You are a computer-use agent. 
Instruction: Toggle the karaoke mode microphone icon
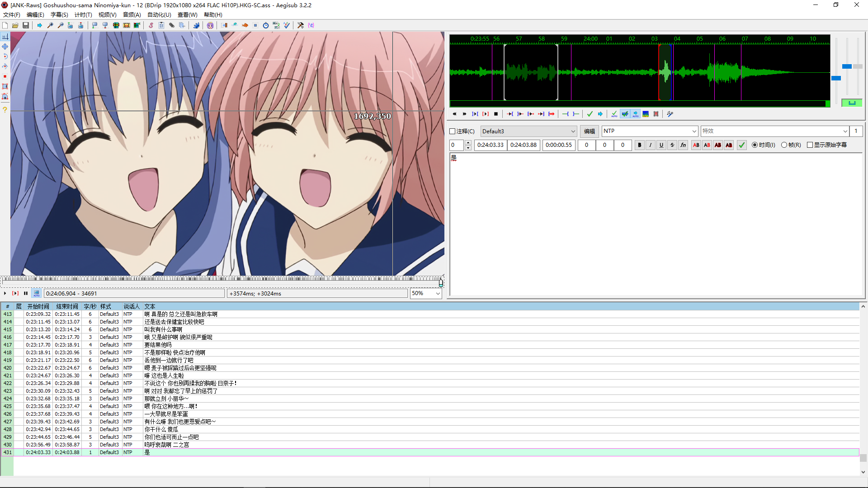(670, 114)
